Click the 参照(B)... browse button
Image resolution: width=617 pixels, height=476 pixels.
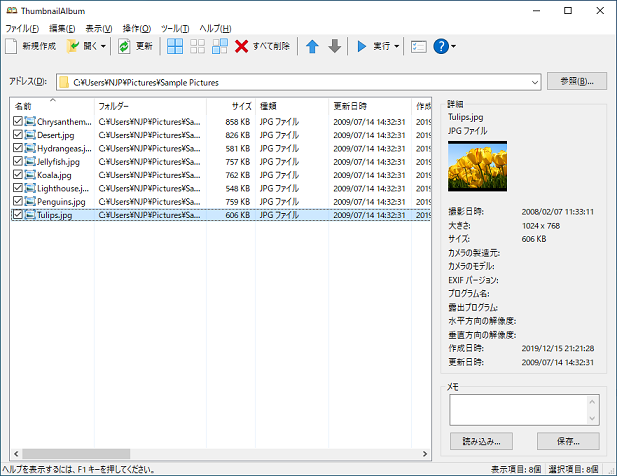click(x=577, y=82)
